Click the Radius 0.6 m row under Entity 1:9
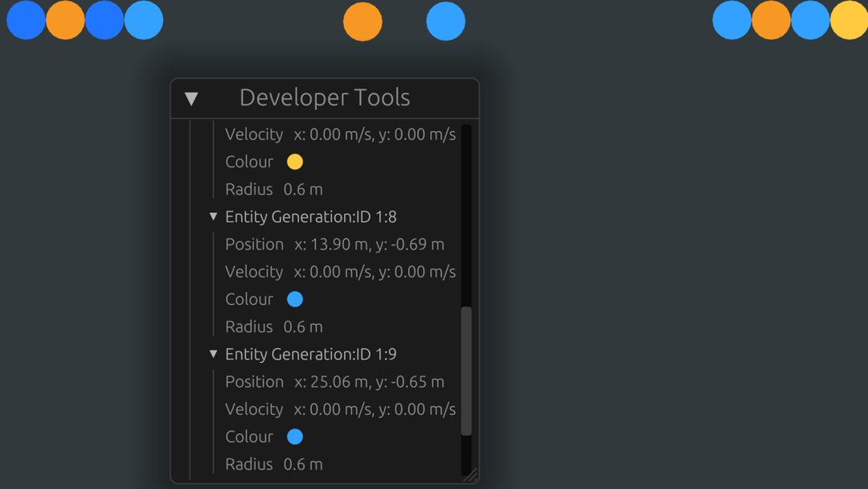This screenshot has height=489, width=868. (x=274, y=464)
